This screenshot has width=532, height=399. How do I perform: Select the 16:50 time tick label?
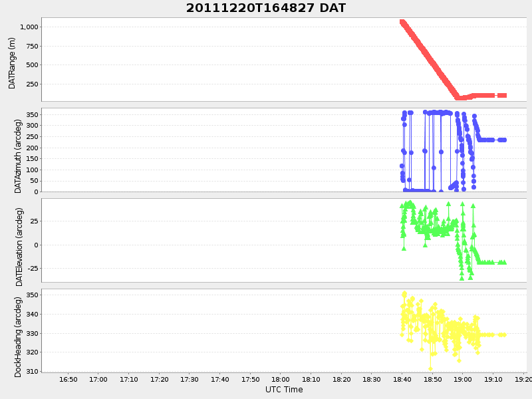click(68, 379)
